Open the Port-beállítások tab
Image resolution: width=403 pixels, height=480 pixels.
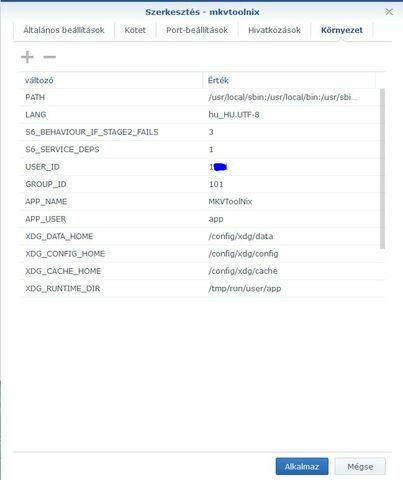(197, 30)
